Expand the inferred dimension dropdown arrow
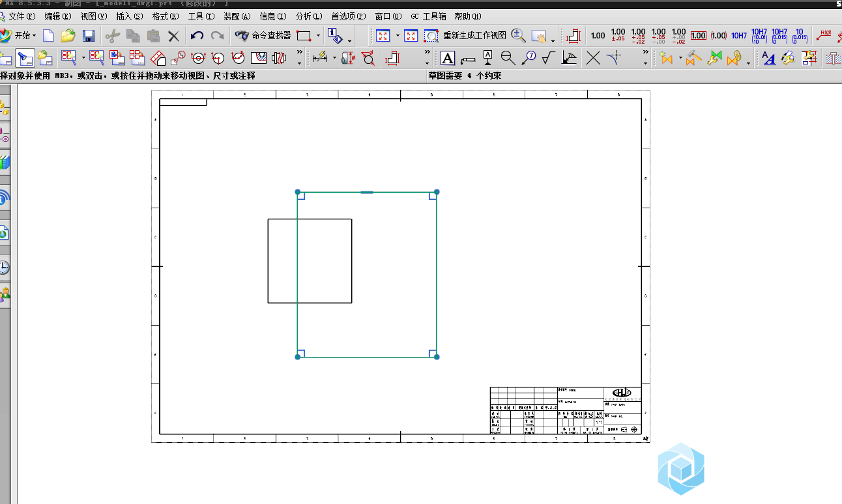The height and width of the screenshot is (504, 842). [x=334, y=59]
